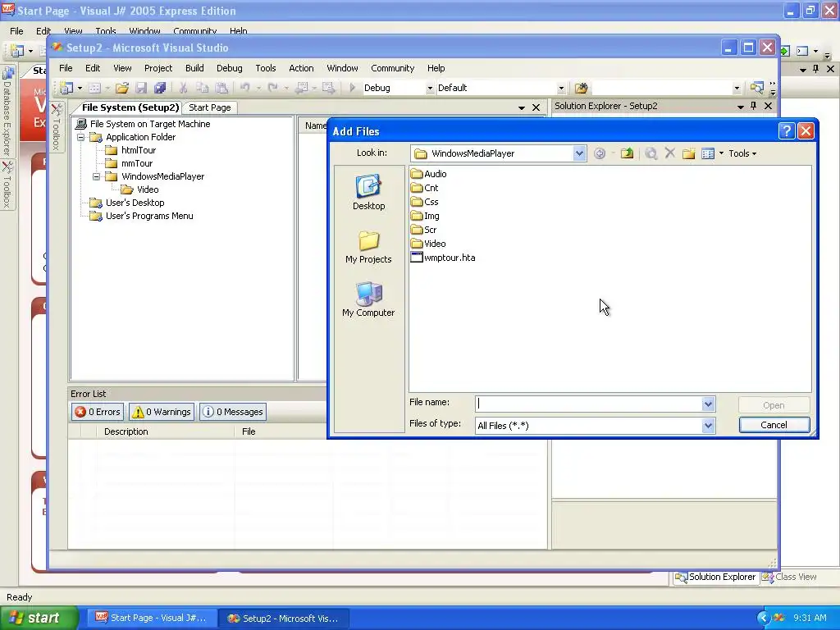Open Database Explorer side tab
This screenshot has height=630, width=840.
click(x=7, y=111)
